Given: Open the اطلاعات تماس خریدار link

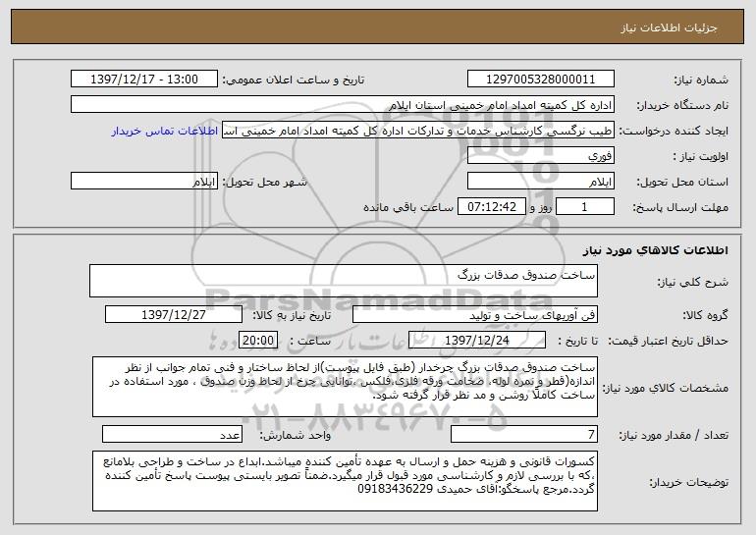Looking at the screenshot, I should point(165,132).
